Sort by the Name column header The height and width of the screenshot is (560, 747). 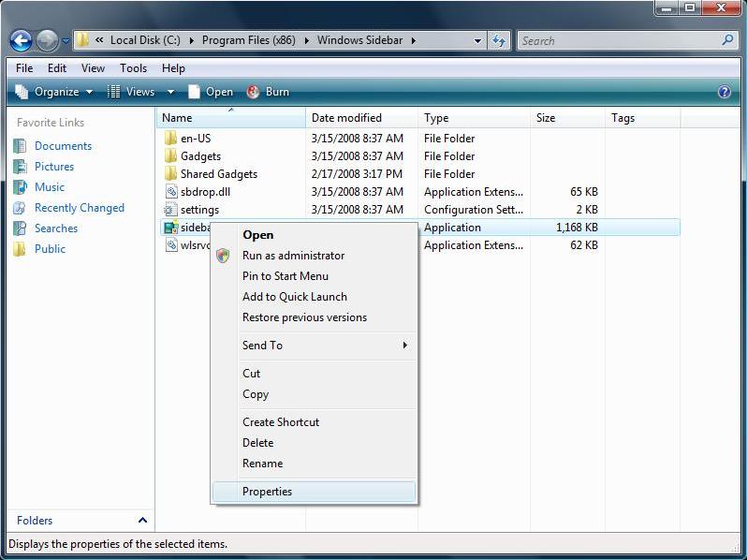(x=231, y=118)
